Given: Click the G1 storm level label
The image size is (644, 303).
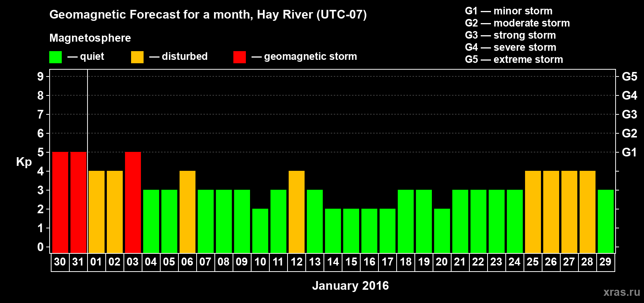Looking at the screenshot, I should coord(629,152).
